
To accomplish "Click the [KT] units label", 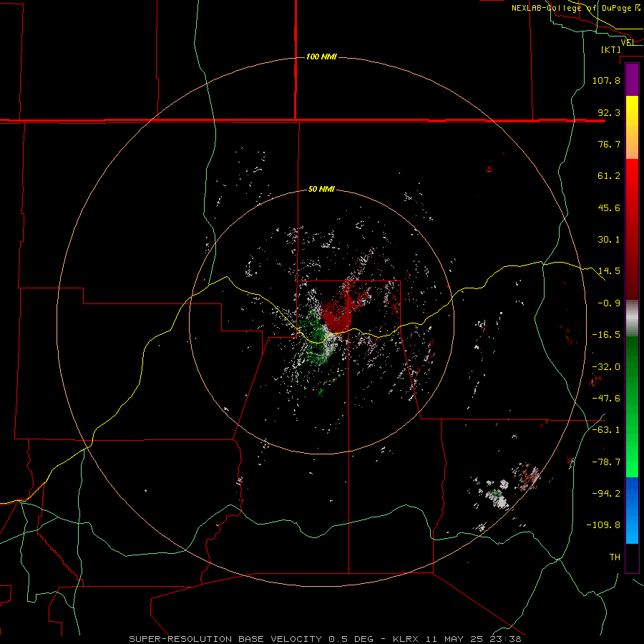I will coord(611,49).
